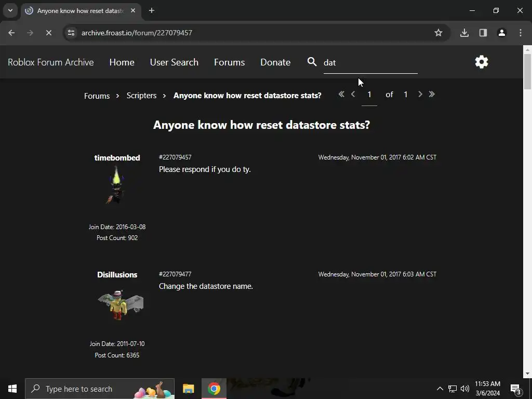Stop loading the page button
532x399 pixels.
tap(48, 33)
